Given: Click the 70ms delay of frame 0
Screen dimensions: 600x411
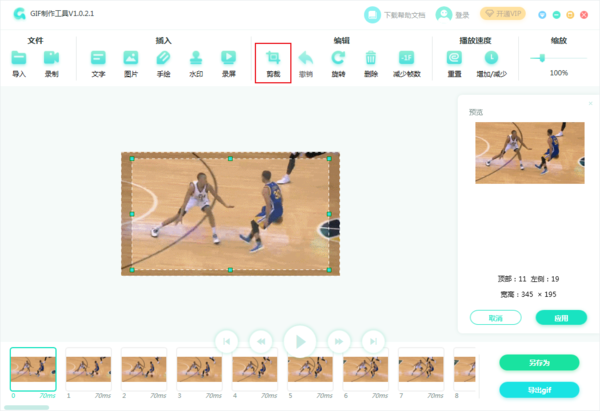Looking at the screenshot, I should [x=47, y=396].
